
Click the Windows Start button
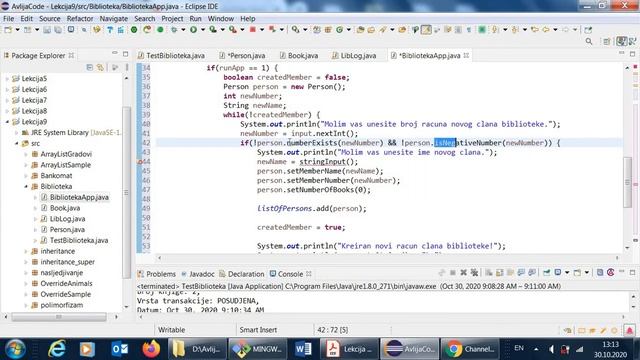(15, 349)
